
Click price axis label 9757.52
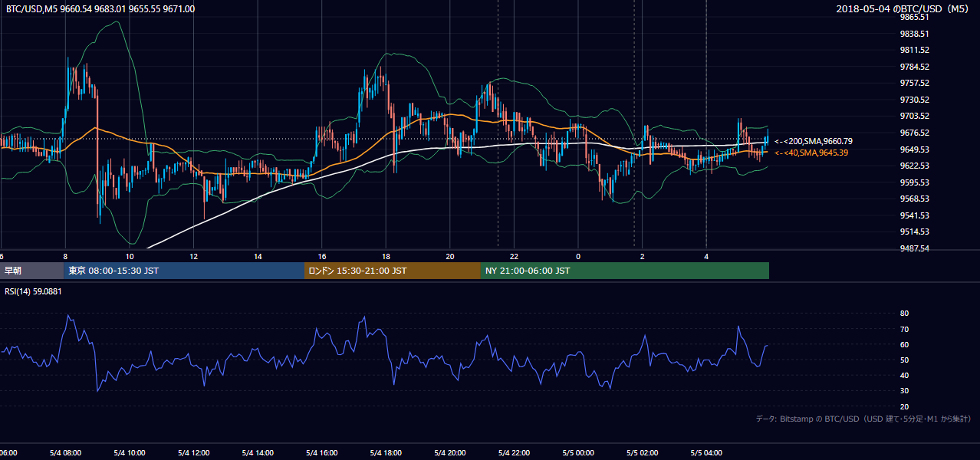point(915,83)
